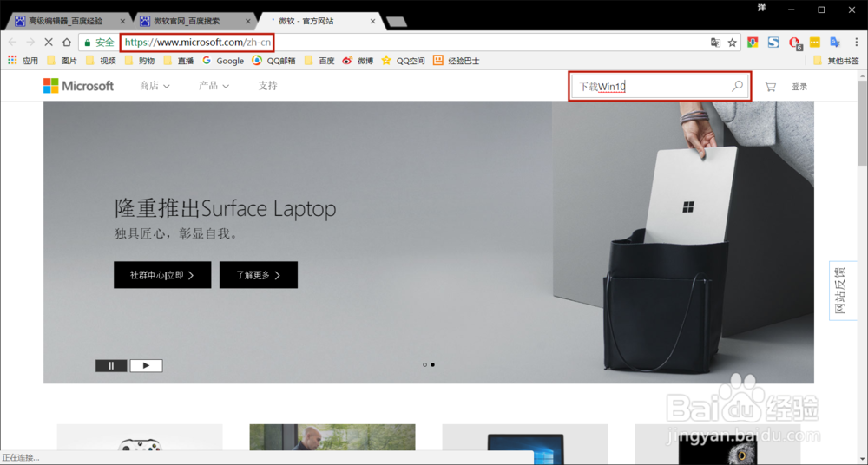Screen dimensions: 868x465
Task: Click the 社群中心|立即 button
Action: pos(162,275)
